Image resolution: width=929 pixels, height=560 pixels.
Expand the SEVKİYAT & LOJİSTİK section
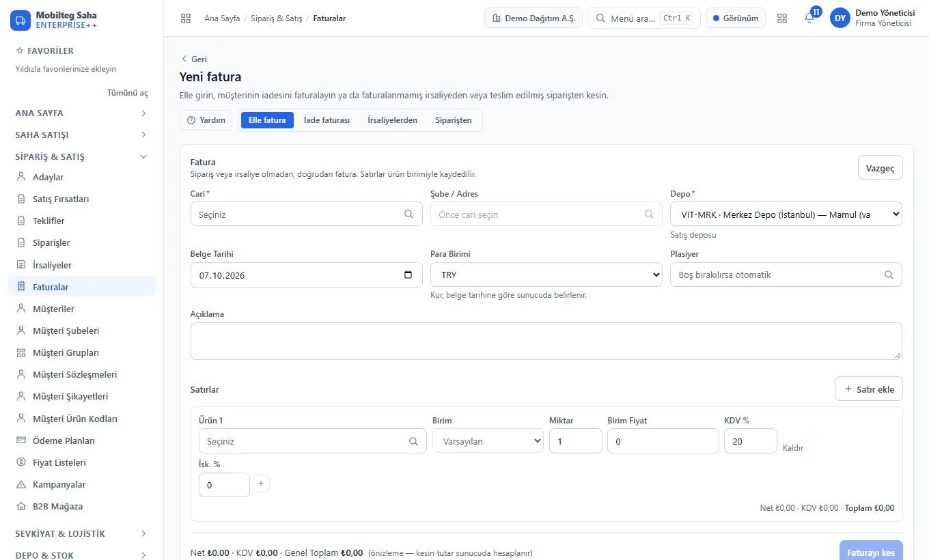click(x=82, y=533)
